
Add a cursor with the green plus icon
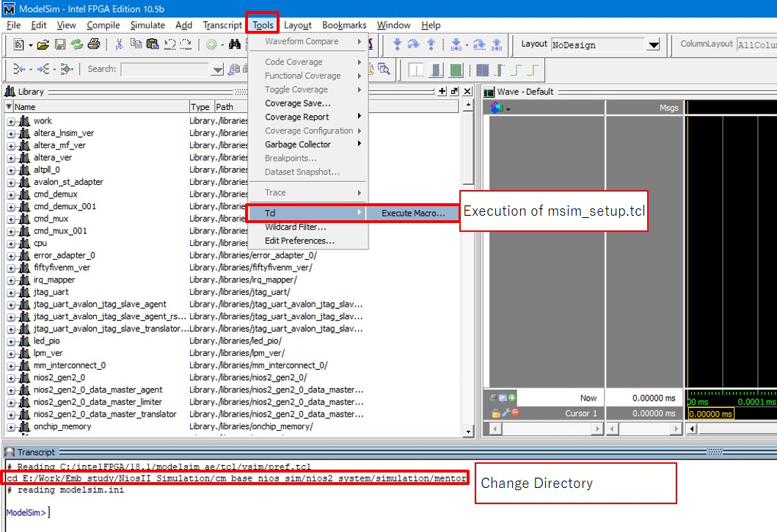(512, 398)
